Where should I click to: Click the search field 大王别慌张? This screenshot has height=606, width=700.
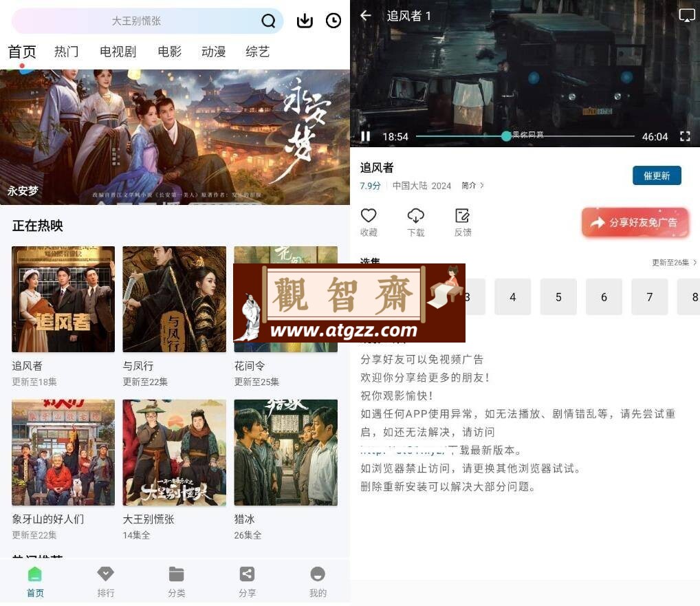[x=147, y=21]
